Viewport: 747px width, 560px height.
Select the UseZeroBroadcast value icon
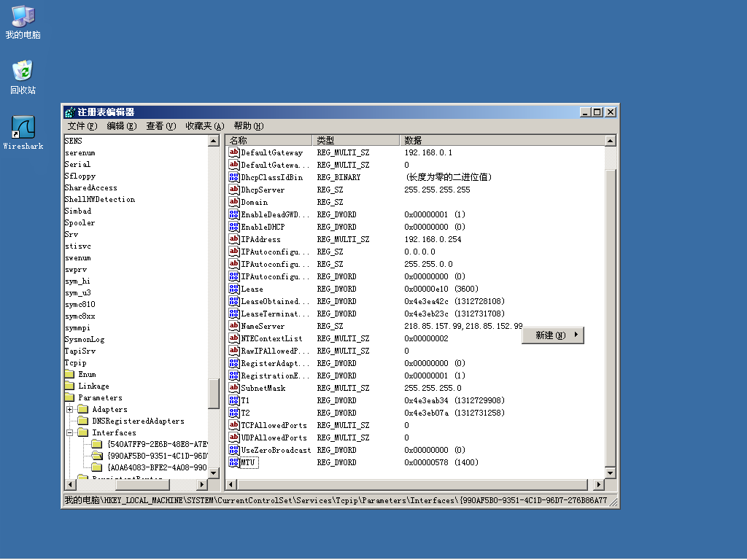click(233, 449)
